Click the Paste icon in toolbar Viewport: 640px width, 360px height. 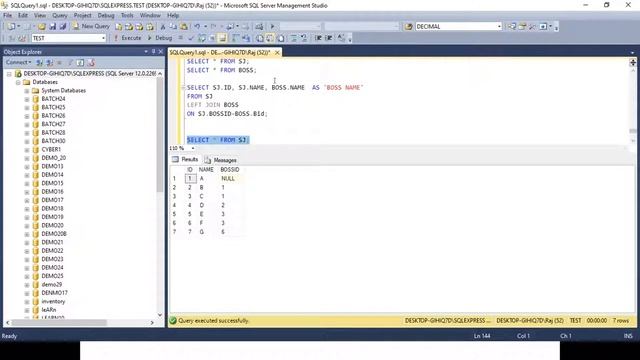(x=184, y=27)
